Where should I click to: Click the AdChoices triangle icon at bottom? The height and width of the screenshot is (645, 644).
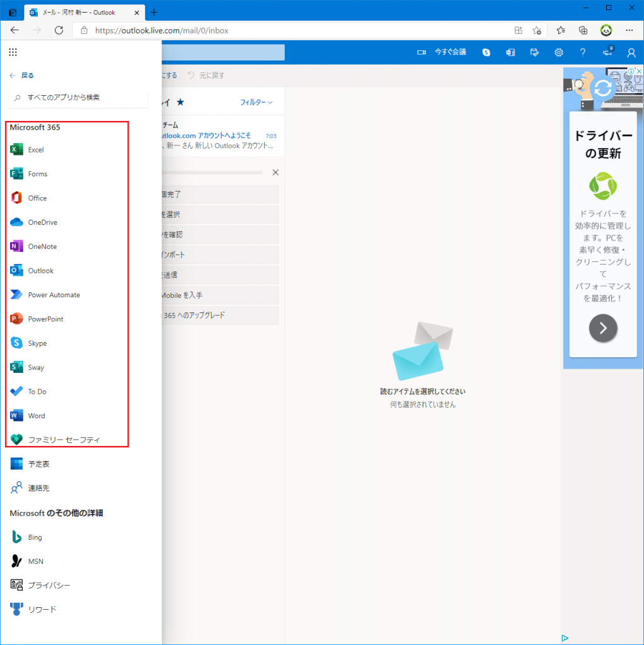coord(565,638)
